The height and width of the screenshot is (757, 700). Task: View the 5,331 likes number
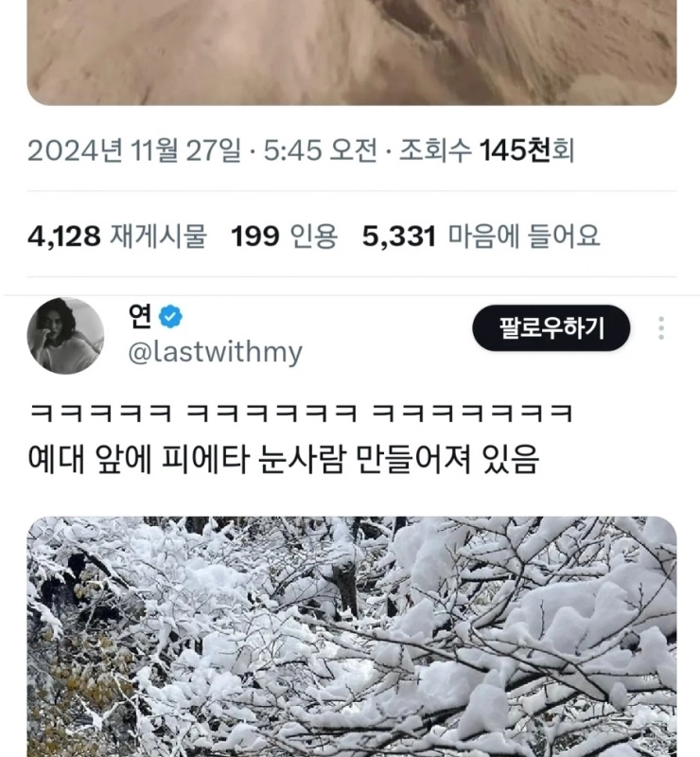(399, 237)
